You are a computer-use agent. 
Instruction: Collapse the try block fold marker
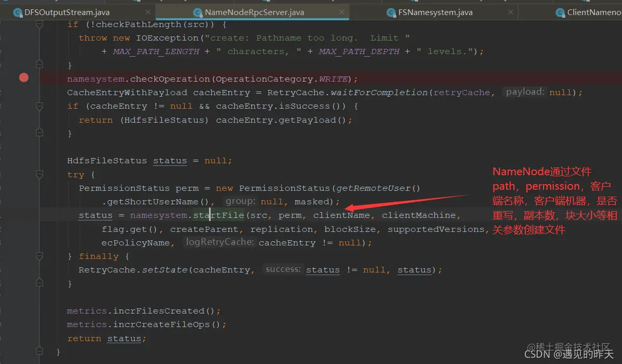point(40,174)
